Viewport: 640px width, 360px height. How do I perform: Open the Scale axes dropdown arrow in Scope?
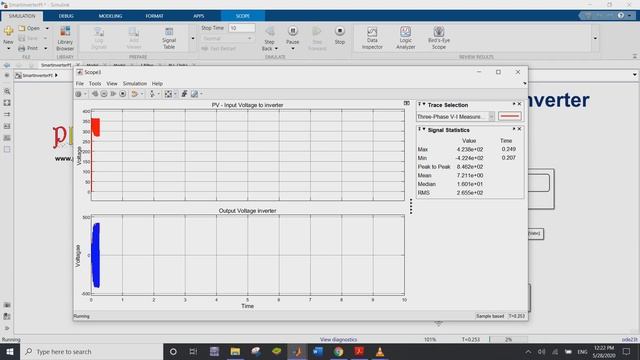pos(175,94)
